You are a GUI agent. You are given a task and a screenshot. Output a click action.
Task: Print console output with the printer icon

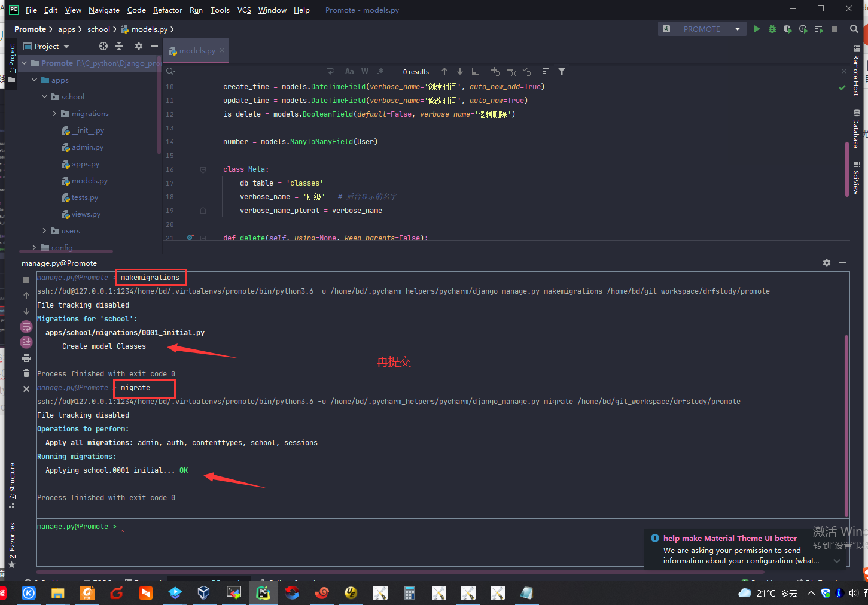26,358
